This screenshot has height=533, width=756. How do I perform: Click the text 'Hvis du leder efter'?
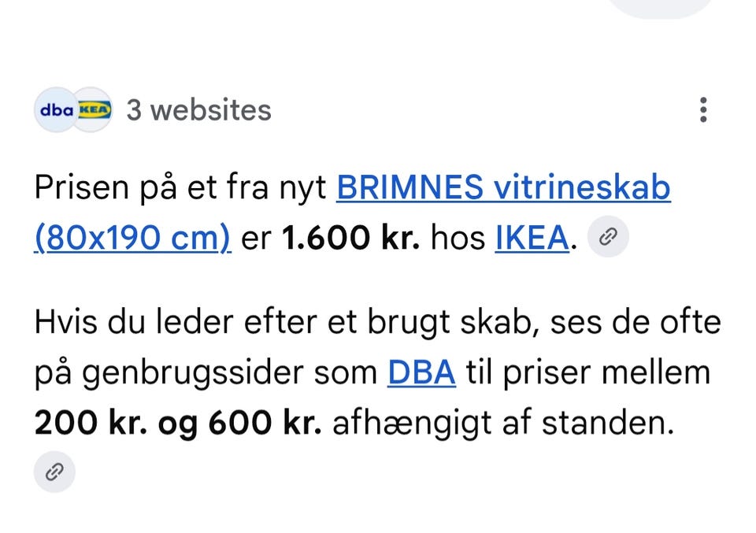tap(176, 322)
